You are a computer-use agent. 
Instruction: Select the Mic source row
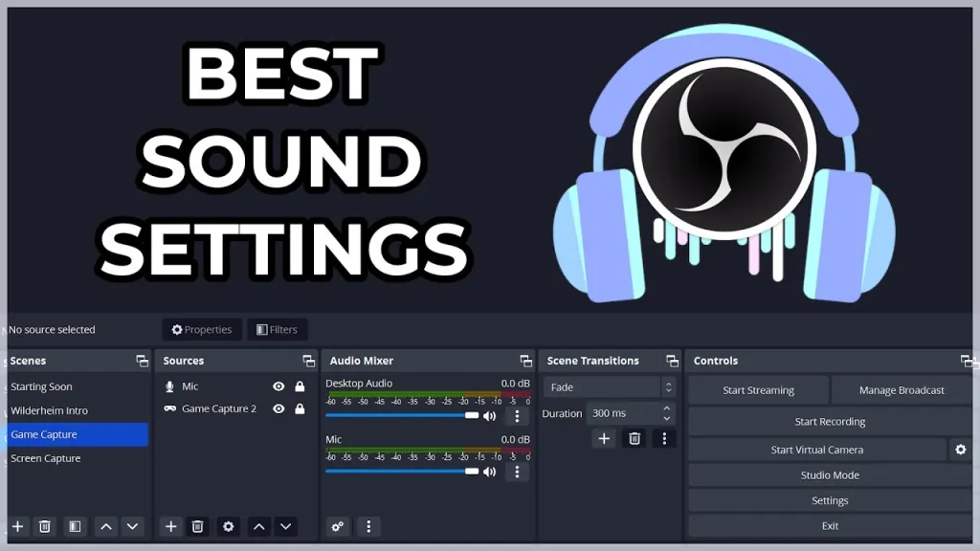(236, 386)
